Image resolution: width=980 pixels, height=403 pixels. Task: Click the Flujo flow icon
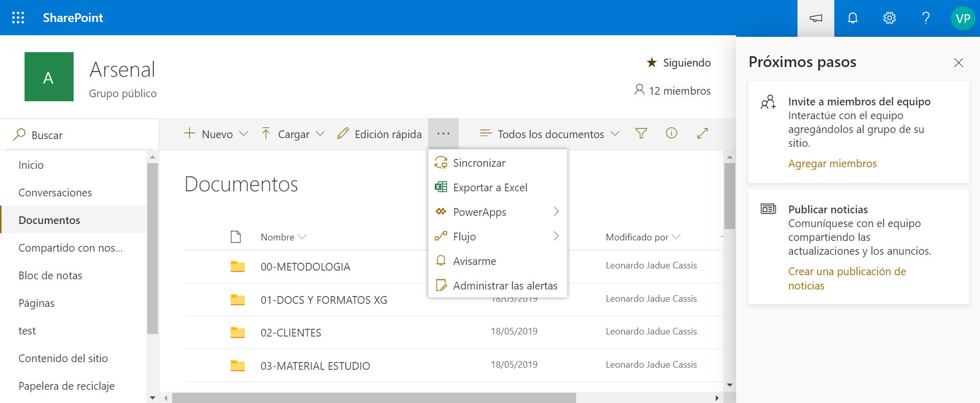pos(441,236)
